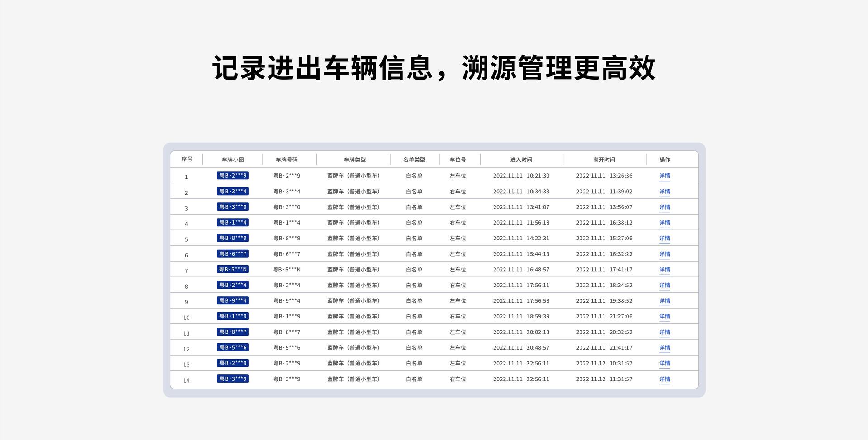Click the 车位号 column header

click(x=458, y=159)
